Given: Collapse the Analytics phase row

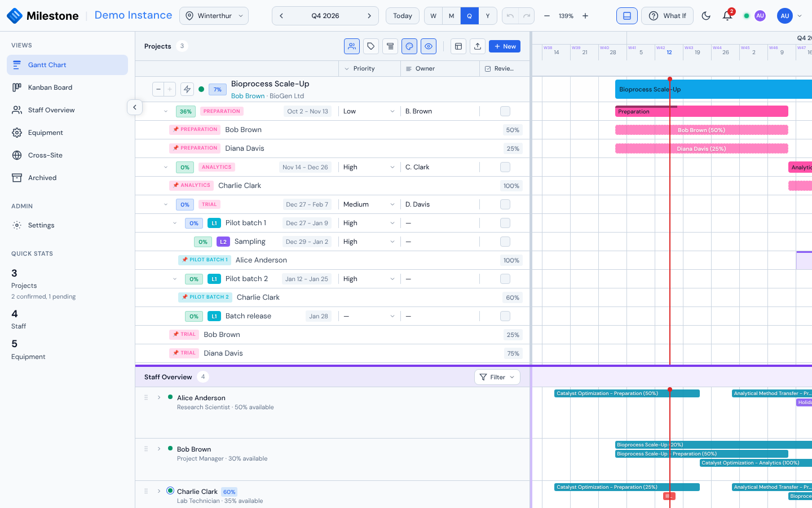Looking at the screenshot, I should (166, 167).
